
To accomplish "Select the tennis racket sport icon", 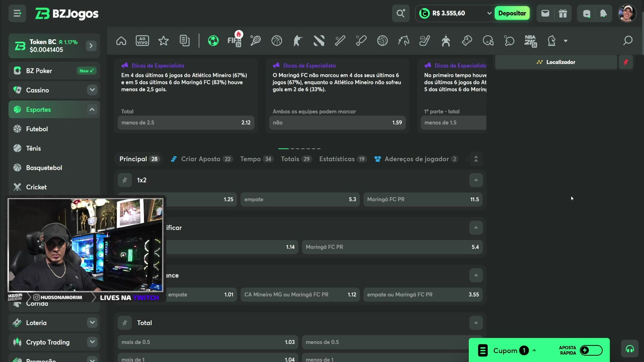I will click(255, 41).
